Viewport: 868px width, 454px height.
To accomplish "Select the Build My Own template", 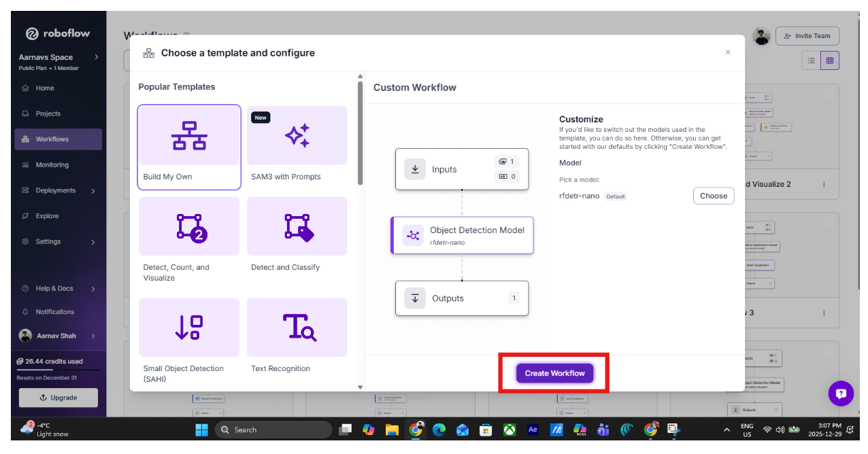I will (x=189, y=147).
